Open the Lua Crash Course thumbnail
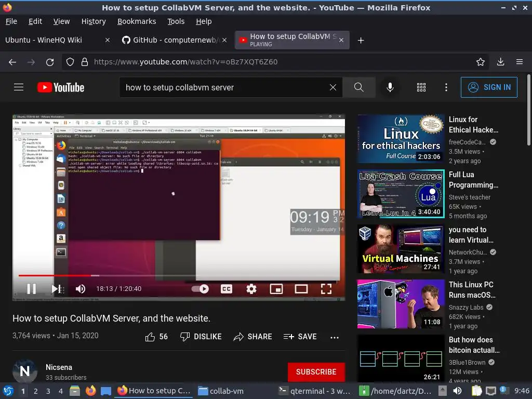Screen dimensions: 532x399 point(401,194)
